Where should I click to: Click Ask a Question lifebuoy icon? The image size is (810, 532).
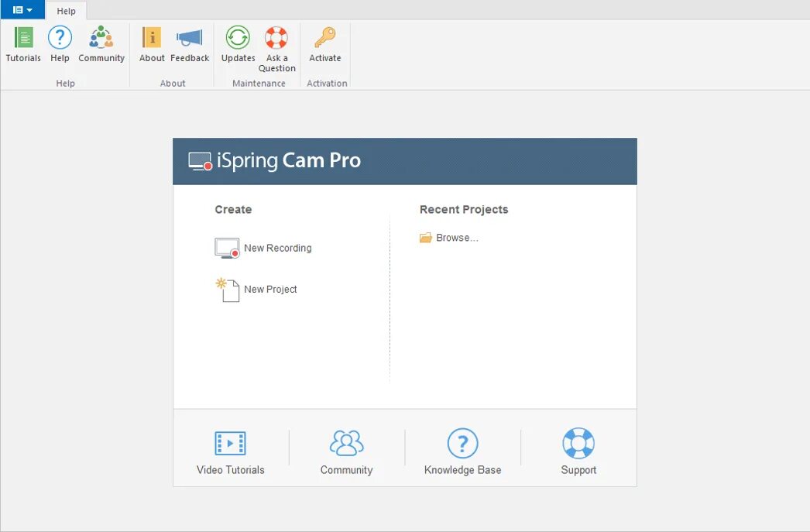pyautogui.click(x=276, y=38)
